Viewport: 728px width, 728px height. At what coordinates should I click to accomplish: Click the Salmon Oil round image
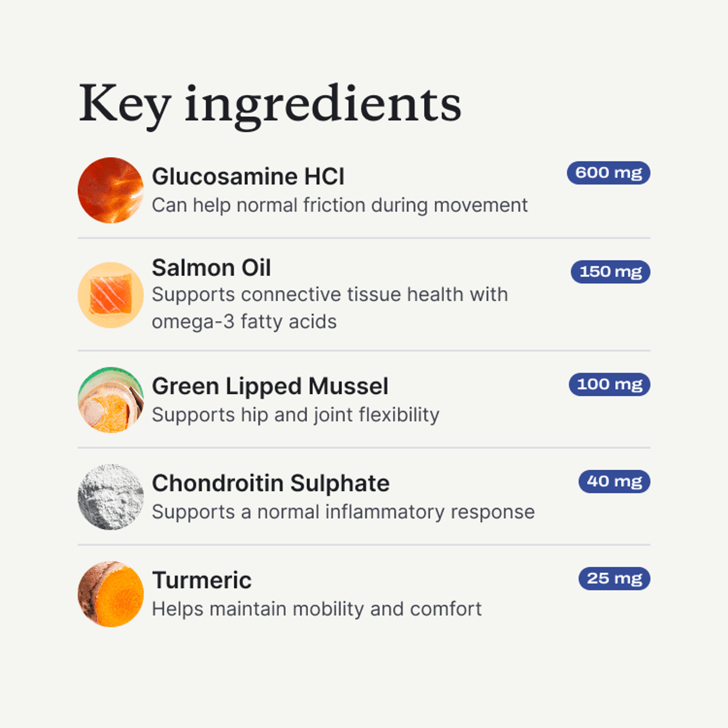click(110, 295)
